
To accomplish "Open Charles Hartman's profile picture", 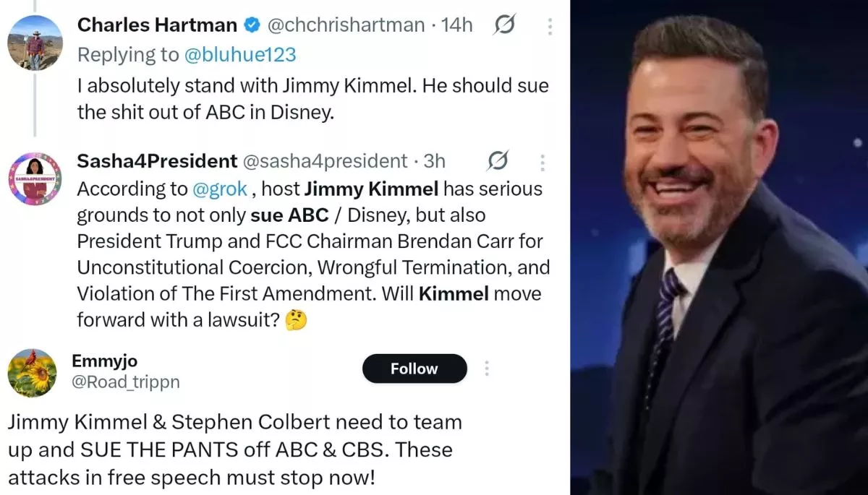I will pyautogui.click(x=35, y=43).
